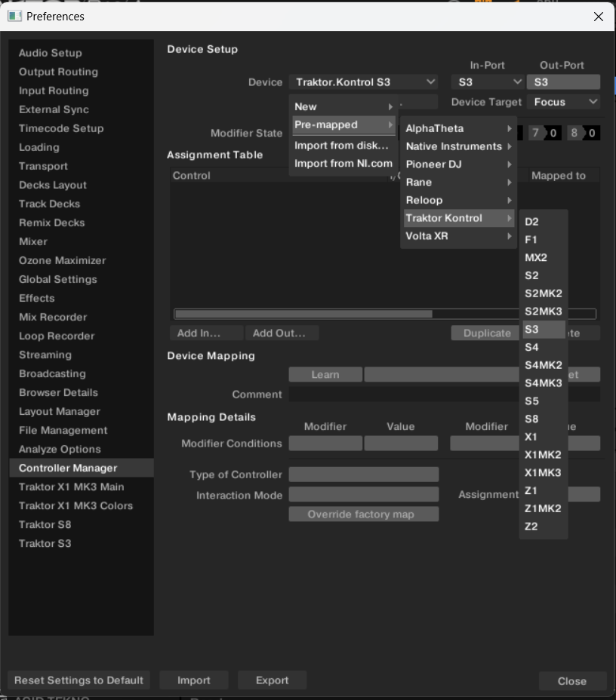Select the Traktor Kontrol submenu entry
The height and width of the screenshot is (700, 616).
459,218
